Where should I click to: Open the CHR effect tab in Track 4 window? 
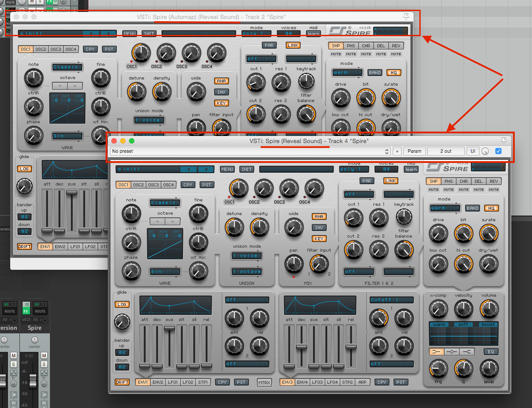click(x=464, y=181)
